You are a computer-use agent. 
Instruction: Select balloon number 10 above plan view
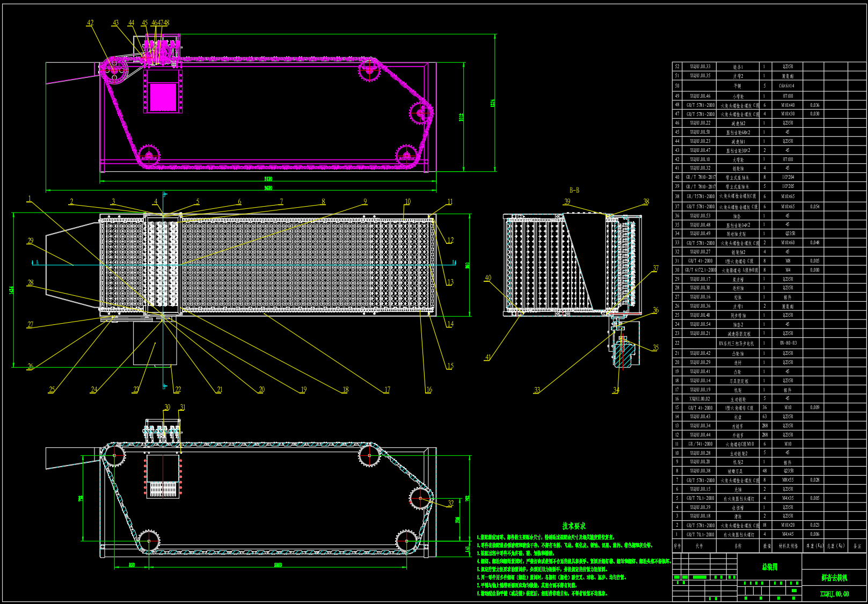[407, 202]
